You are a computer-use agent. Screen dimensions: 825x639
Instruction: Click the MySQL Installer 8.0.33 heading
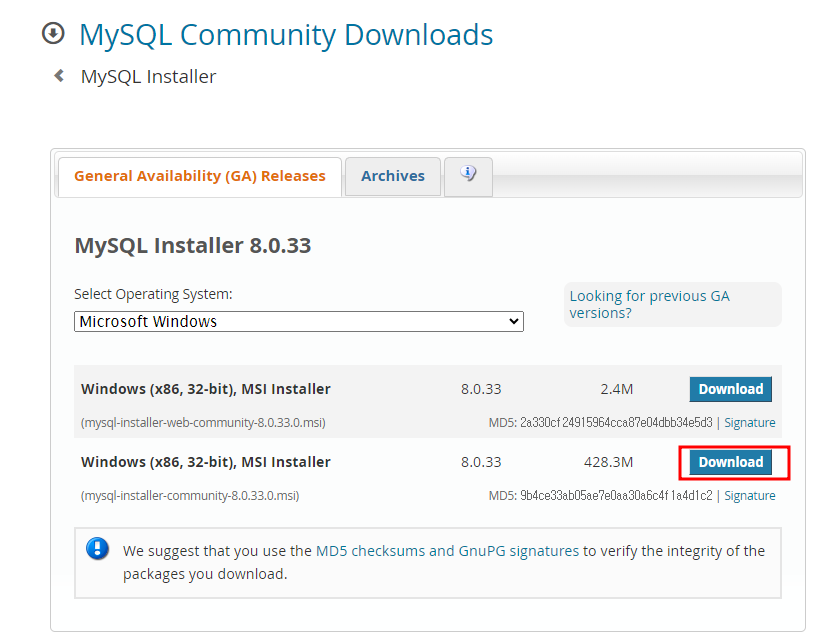(193, 246)
